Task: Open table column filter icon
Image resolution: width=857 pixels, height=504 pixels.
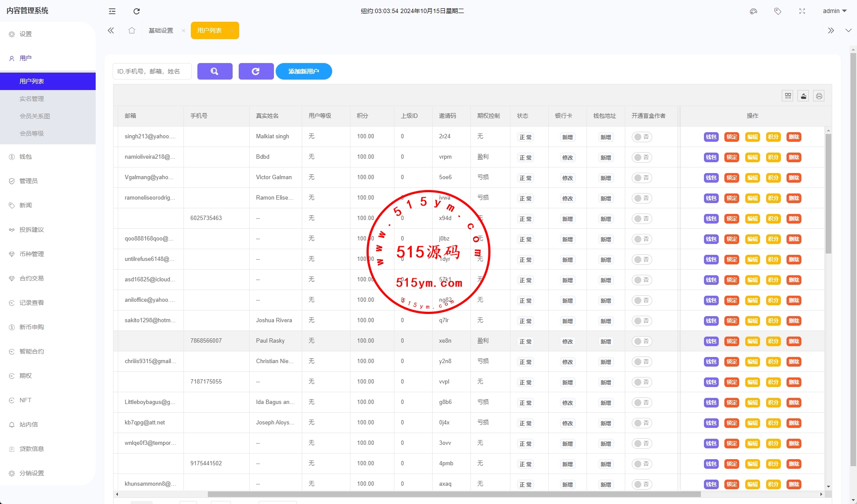Action: click(788, 96)
